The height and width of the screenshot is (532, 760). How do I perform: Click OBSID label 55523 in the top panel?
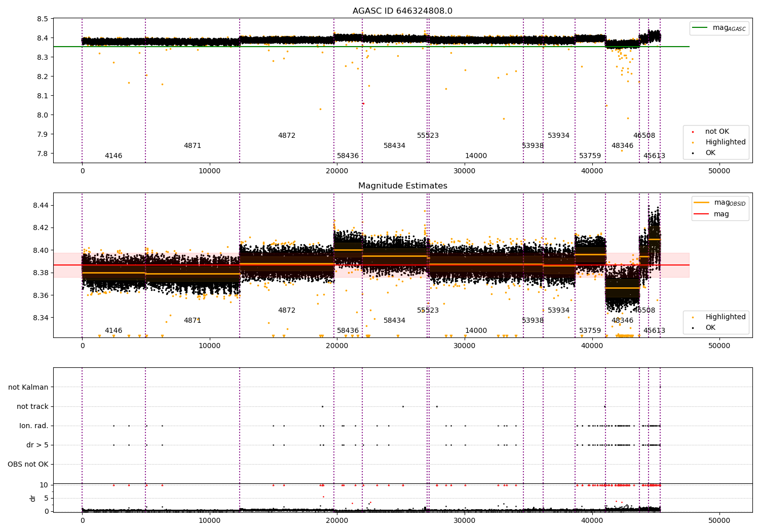click(x=428, y=136)
